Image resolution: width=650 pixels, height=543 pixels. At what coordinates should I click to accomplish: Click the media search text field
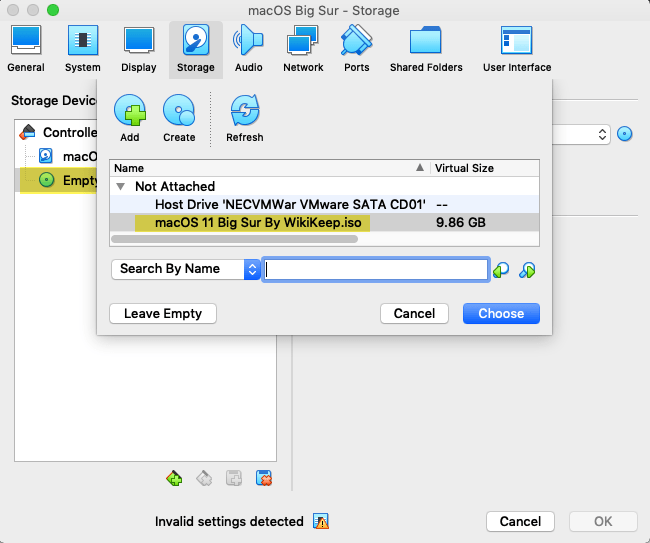(375, 269)
